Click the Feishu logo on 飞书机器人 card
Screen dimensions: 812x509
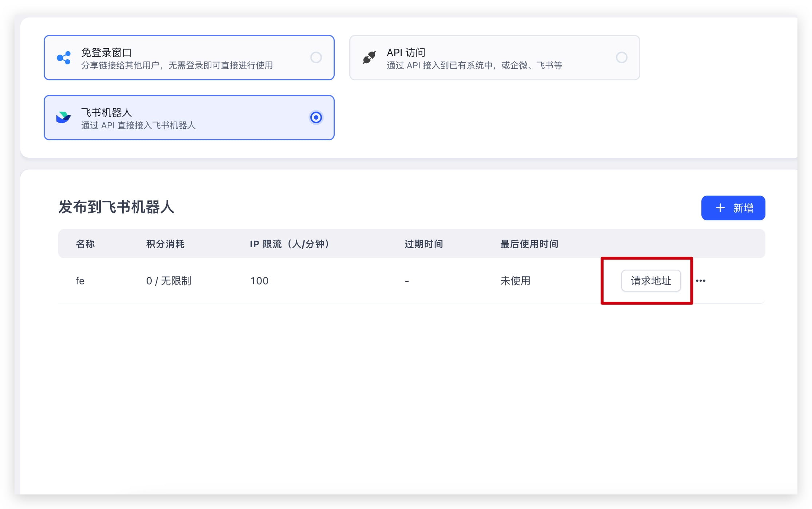[x=64, y=117]
